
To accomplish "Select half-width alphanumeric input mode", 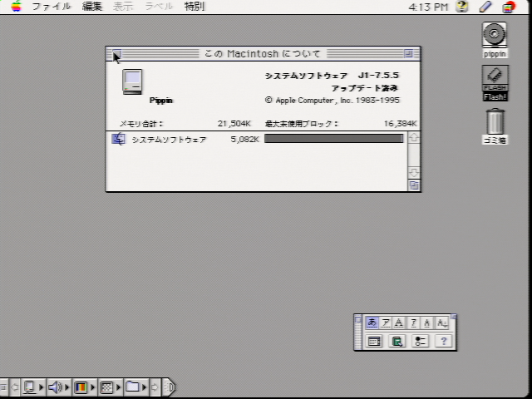I will (426, 323).
